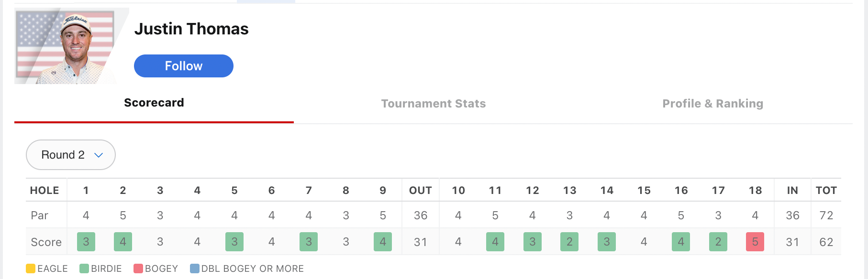The height and width of the screenshot is (279, 868).
Task: Click the Justin Thomas name heading
Action: (x=191, y=29)
